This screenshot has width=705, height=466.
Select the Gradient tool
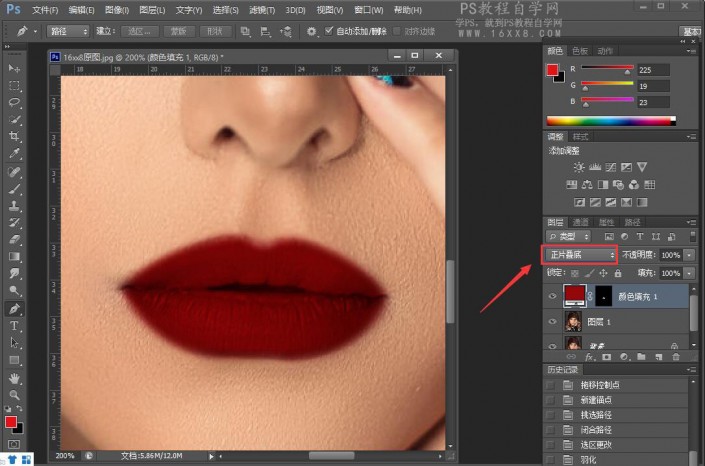tap(14, 257)
